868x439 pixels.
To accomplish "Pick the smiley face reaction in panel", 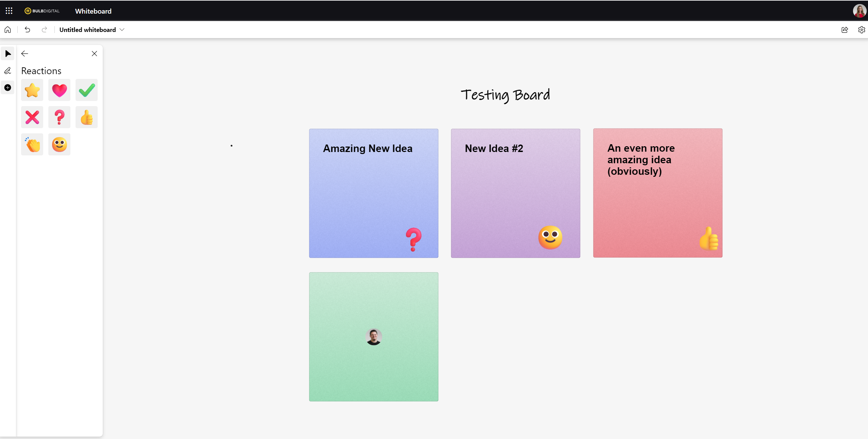I will [60, 145].
